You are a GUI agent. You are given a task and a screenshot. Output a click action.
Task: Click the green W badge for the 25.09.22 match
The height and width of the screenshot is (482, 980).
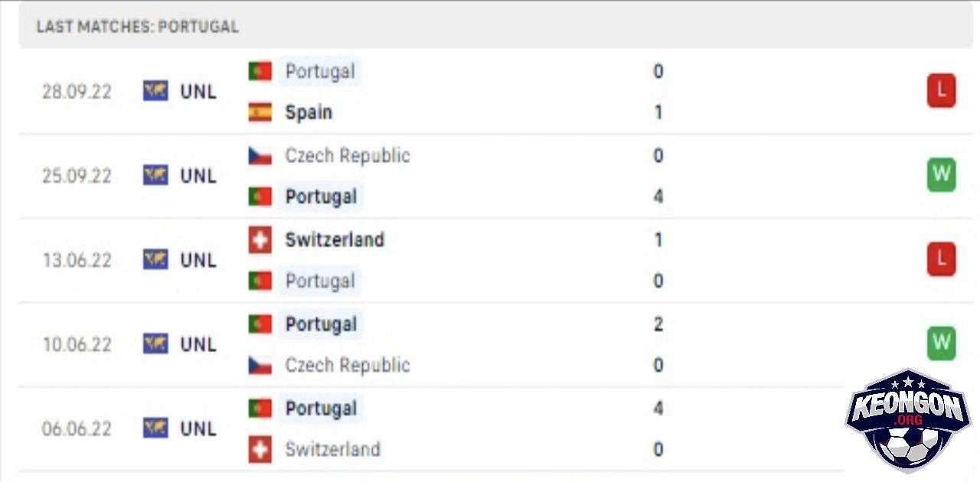click(x=941, y=176)
